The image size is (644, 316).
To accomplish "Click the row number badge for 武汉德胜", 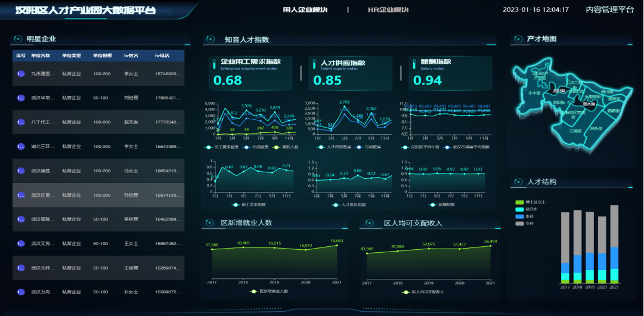I will click(21, 171).
